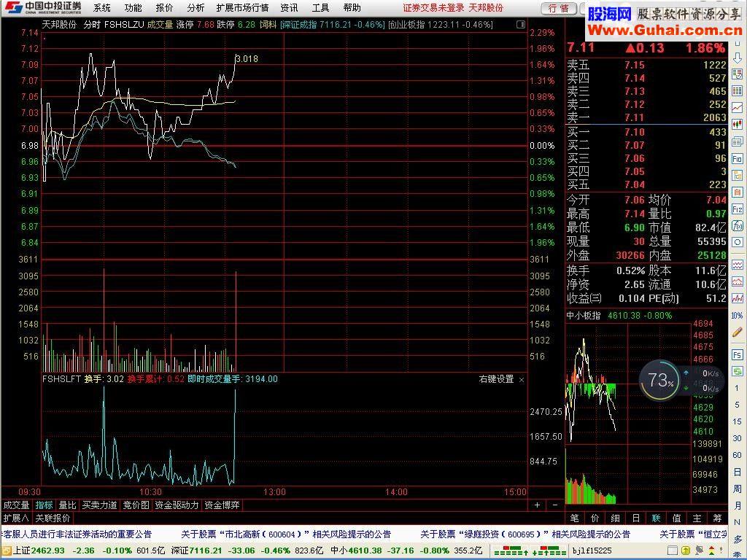Select the 主 tab in bottom right panel

[x=697, y=518]
